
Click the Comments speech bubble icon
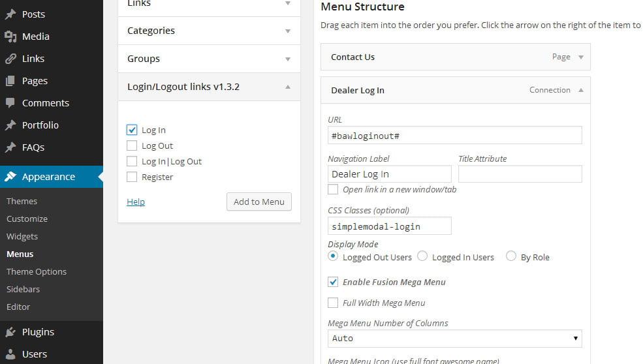click(x=10, y=103)
